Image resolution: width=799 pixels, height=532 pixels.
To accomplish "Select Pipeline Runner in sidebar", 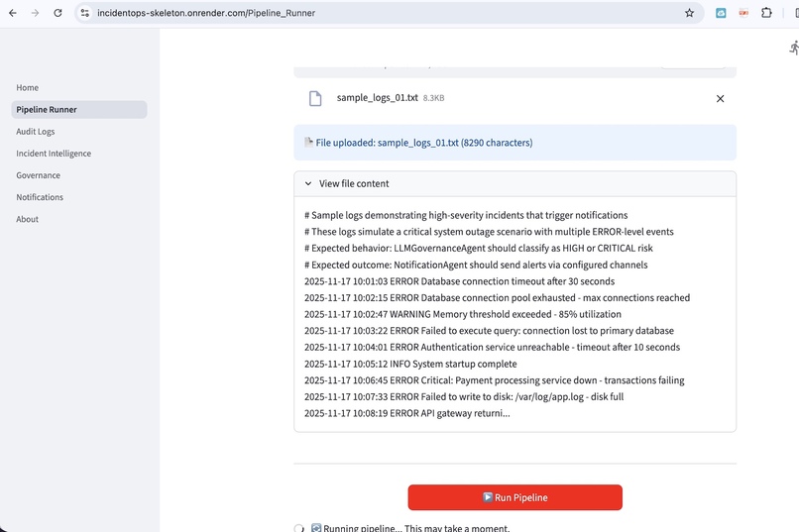I will pyautogui.click(x=79, y=109).
